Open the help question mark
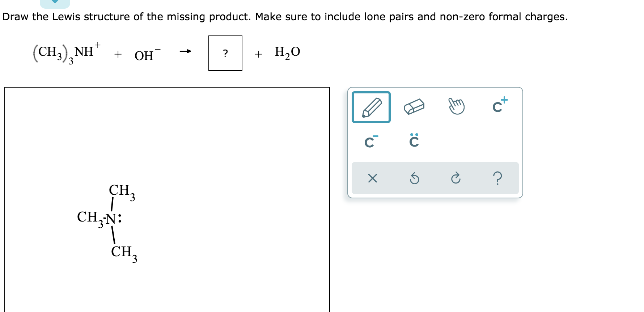 [x=498, y=178]
